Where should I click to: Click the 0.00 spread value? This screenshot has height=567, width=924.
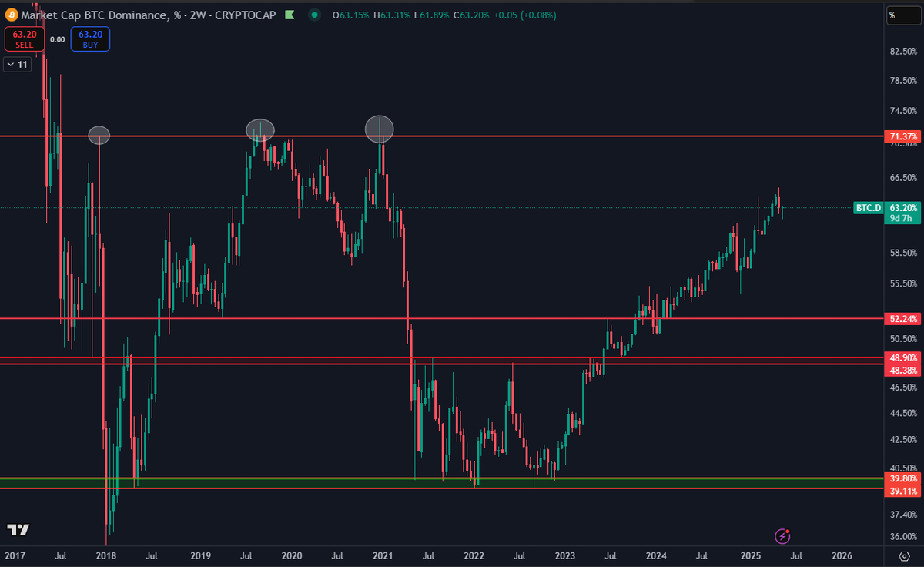(58, 39)
